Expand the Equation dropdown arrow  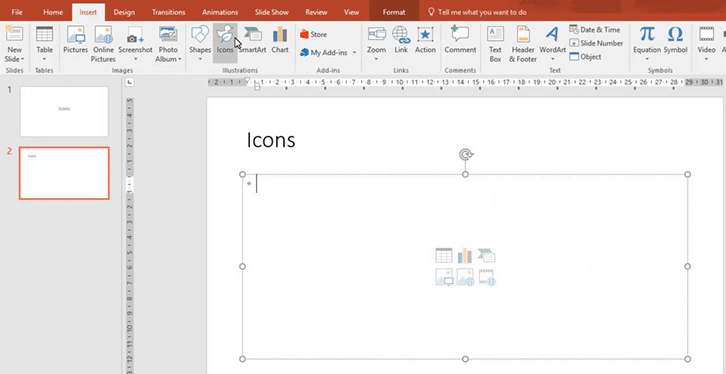(x=647, y=59)
